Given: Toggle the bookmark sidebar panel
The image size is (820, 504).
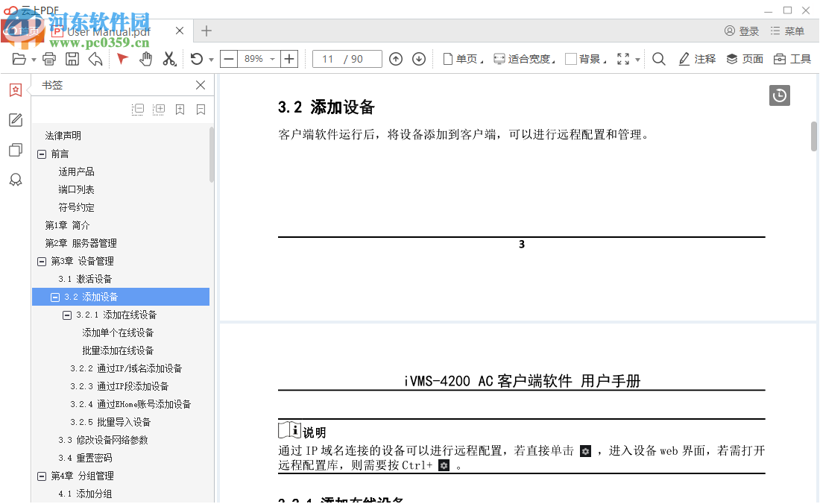Looking at the screenshot, I should tap(15, 89).
